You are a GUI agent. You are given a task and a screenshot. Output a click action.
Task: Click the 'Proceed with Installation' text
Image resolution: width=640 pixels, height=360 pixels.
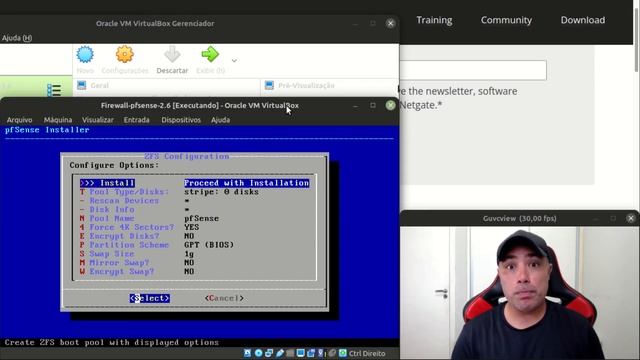(247, 183)
